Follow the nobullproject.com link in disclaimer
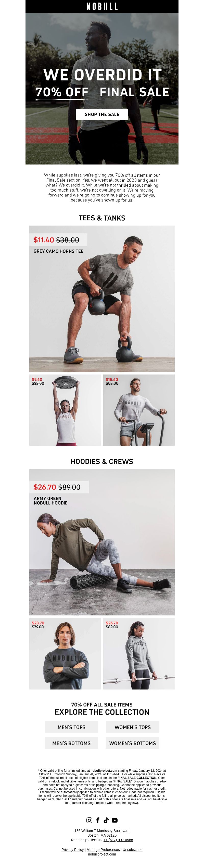 [x=104, y=771]
